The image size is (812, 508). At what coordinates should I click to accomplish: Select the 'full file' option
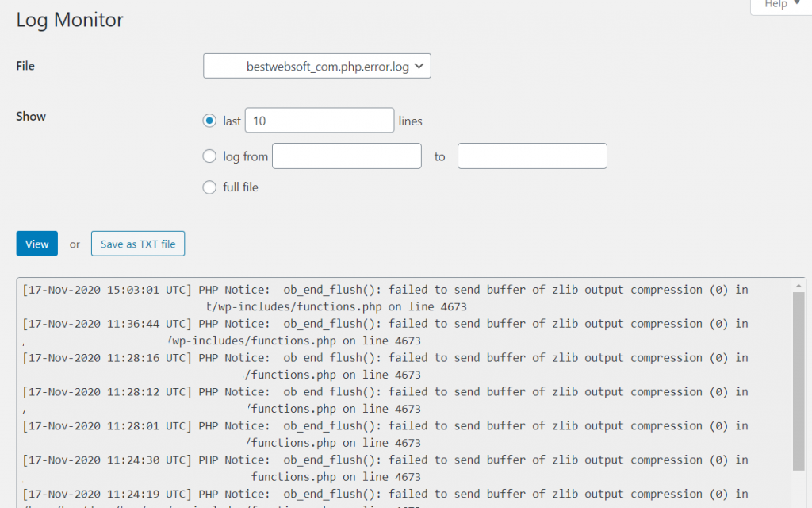pos(209,187)
